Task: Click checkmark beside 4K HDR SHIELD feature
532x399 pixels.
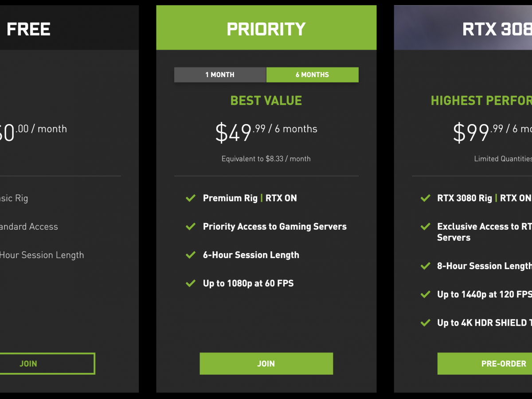Action: click(x=425, y=323)
